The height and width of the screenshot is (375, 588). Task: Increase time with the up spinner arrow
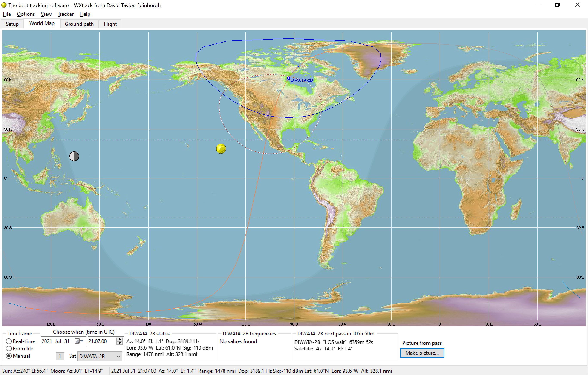pyautogui.click(x=120, y=339)
